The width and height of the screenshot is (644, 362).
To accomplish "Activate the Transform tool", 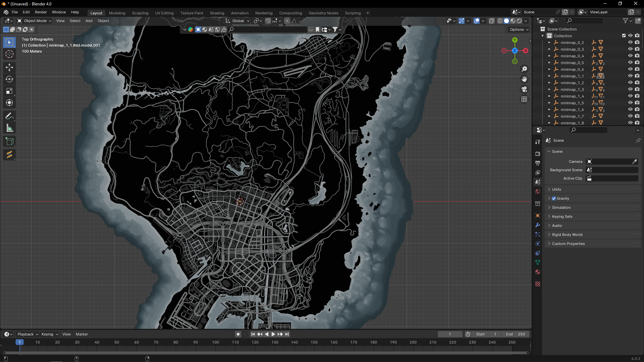I will click(9, 103).
